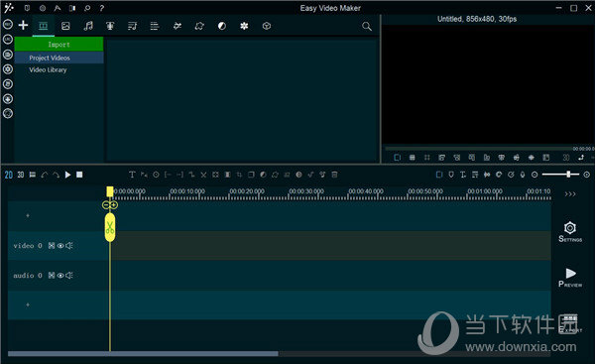Open the Lyrics tab with note and lines
The width and height of the screenshot is (595, 364).
click(132, 26)
